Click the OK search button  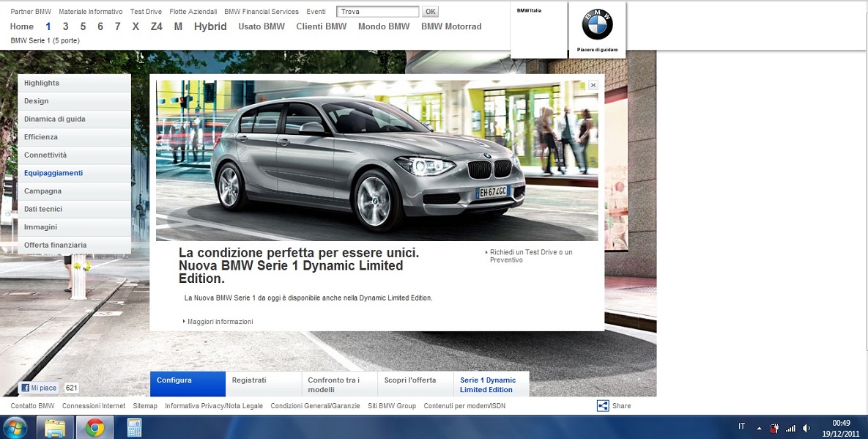coord(430,12)
